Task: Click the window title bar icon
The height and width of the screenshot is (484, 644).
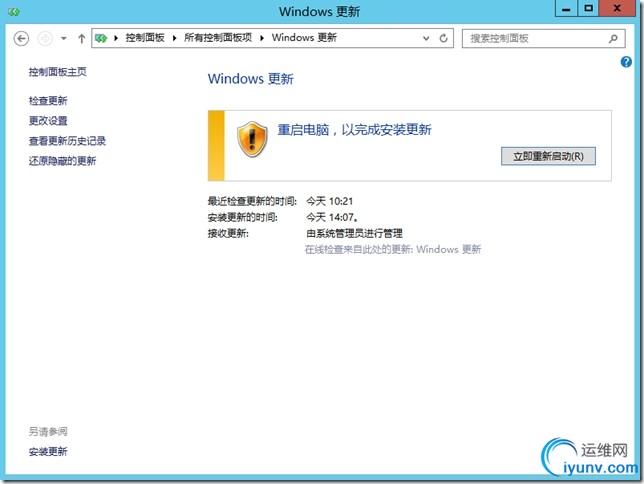Action: [x=14, y=12]
